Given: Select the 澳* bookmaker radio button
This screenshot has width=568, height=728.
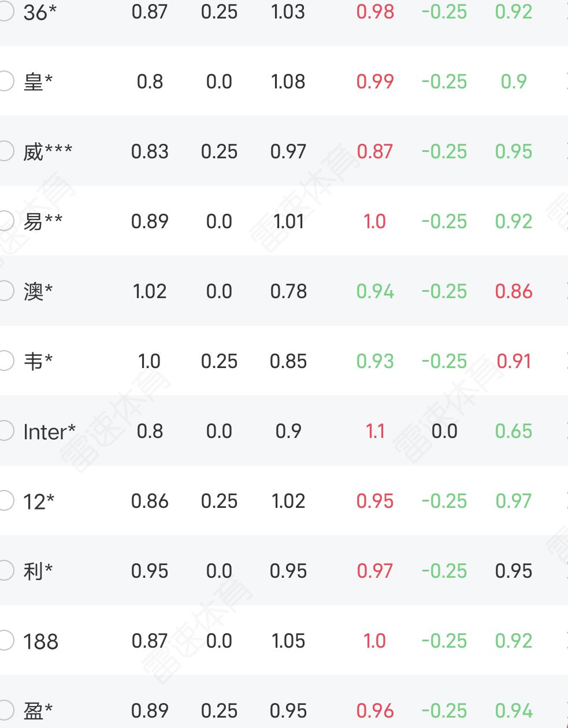Looking at the screenshot, I should (x=5, y=291).
